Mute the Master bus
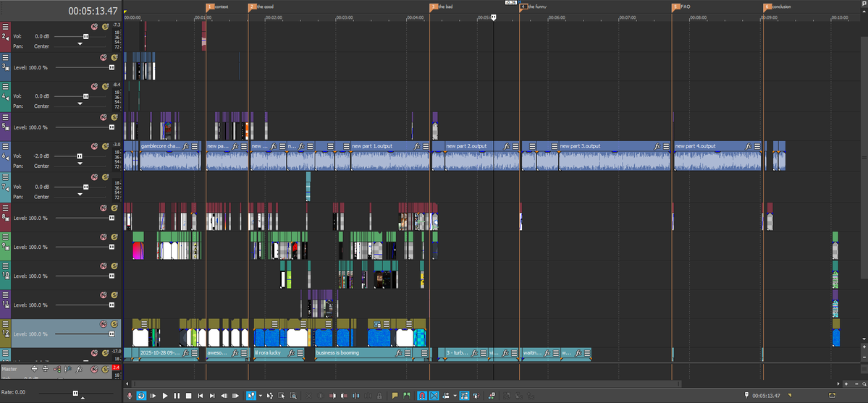Viewport: 868px width, 403px height. click(x=95, y=369)
